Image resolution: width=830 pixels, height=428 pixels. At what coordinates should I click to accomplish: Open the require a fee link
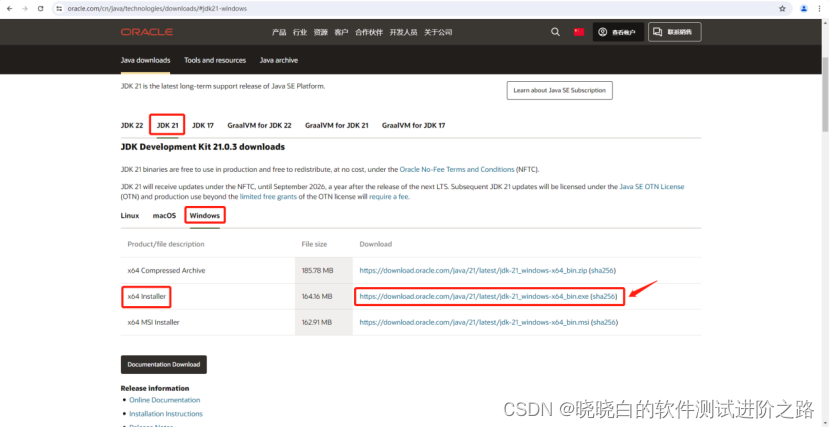389,197
